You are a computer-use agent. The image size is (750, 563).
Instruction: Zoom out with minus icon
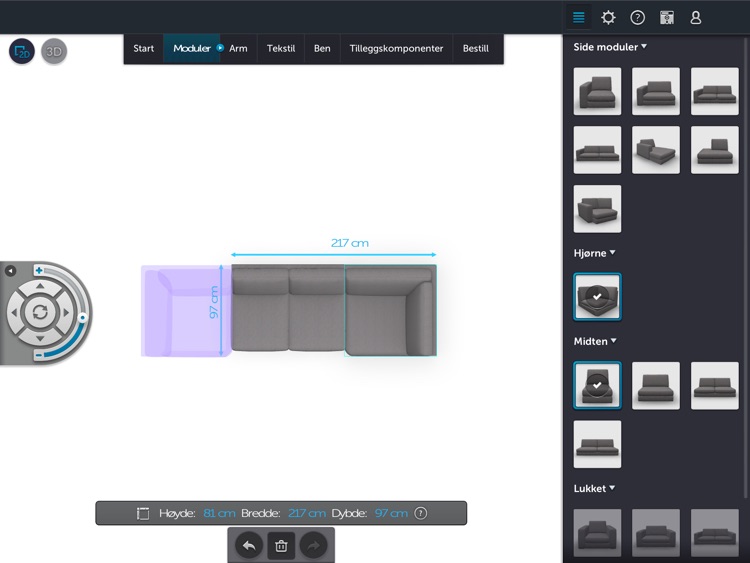click(39, 355)
